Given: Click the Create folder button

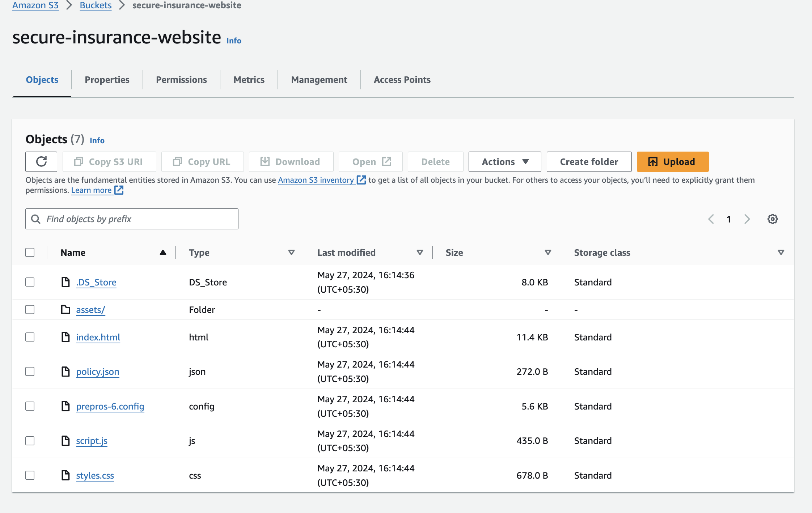Looking at the screenshot, I should [589, 162].
